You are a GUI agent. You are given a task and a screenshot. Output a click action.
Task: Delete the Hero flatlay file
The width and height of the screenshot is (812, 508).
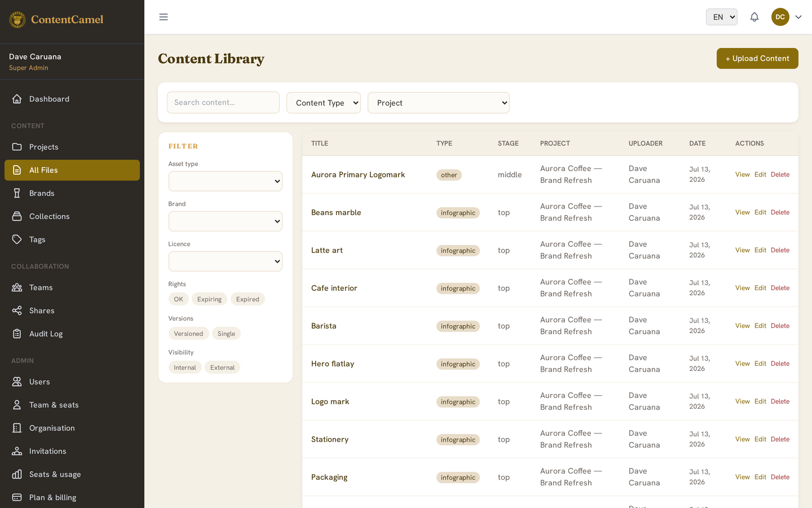click(780, 364)
